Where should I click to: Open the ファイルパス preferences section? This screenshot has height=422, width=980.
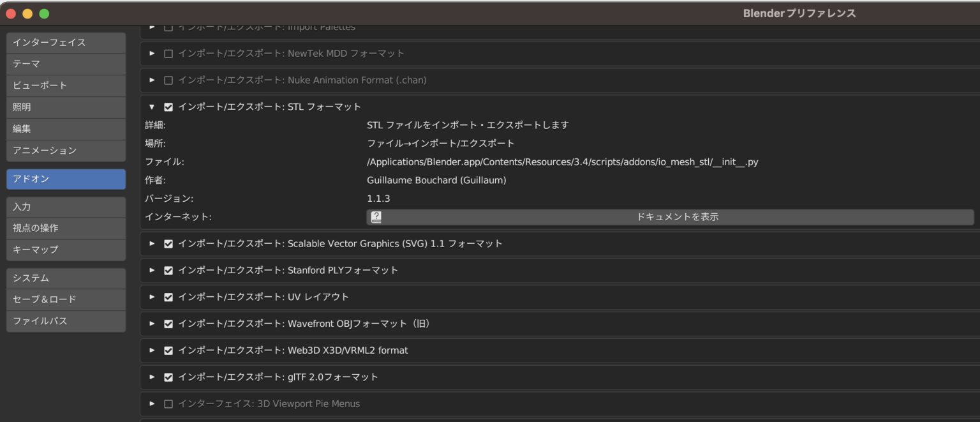click(66, 321)
